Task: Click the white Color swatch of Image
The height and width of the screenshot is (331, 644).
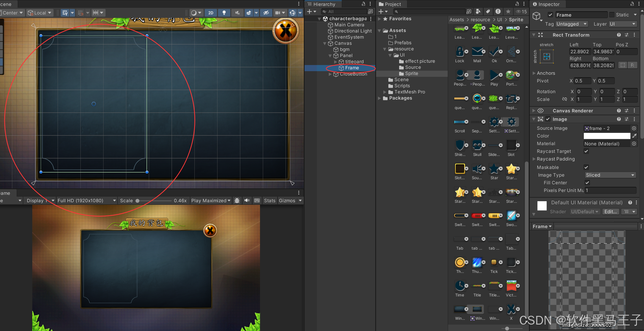Action: [x=607, y=136]
